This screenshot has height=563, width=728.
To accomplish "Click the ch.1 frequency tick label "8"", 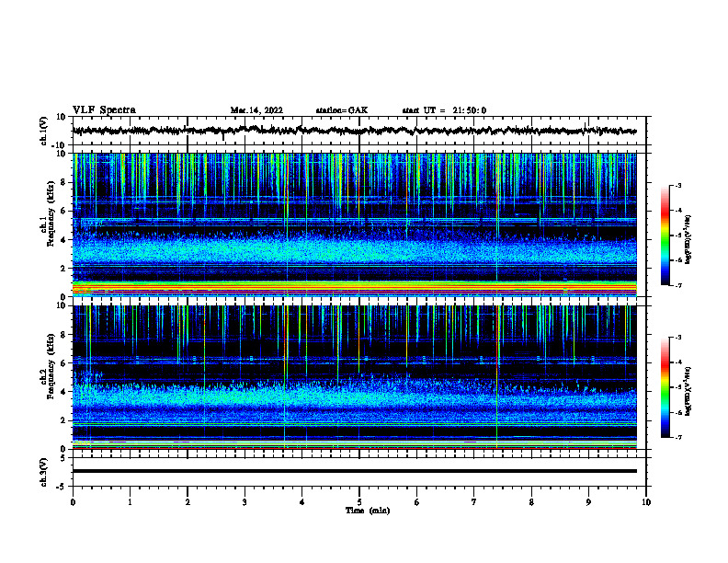I will [64, 182].
